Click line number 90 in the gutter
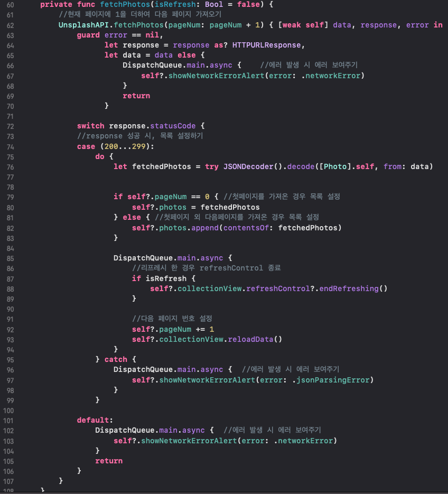448x494 pixels. (11, 310)
